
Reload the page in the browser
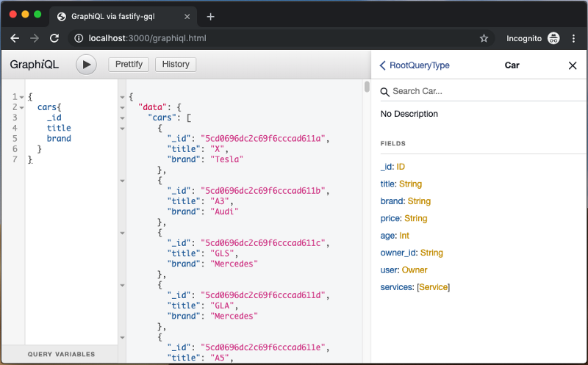(x=54, y=38)
